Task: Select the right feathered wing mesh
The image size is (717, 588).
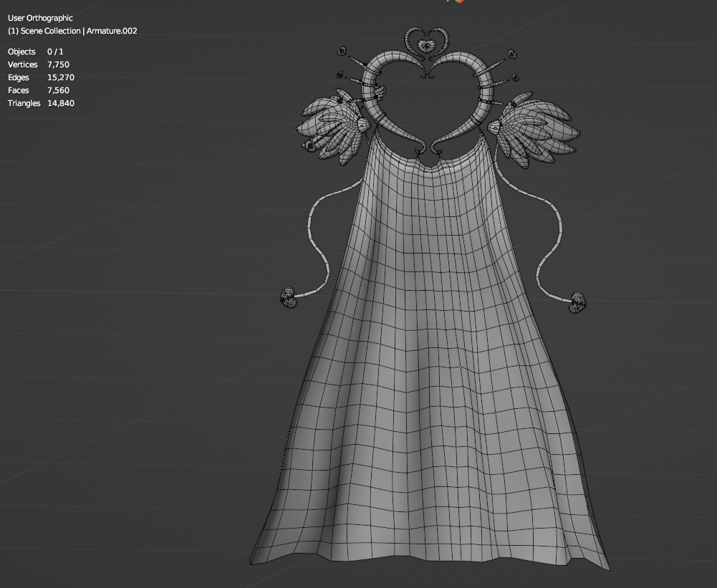Action: click(x=535, y=130)
